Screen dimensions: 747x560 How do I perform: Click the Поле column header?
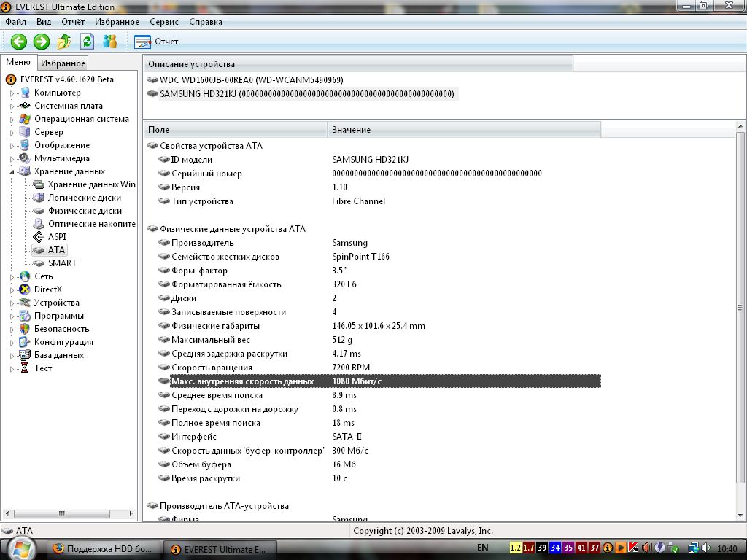click(235, 130)
